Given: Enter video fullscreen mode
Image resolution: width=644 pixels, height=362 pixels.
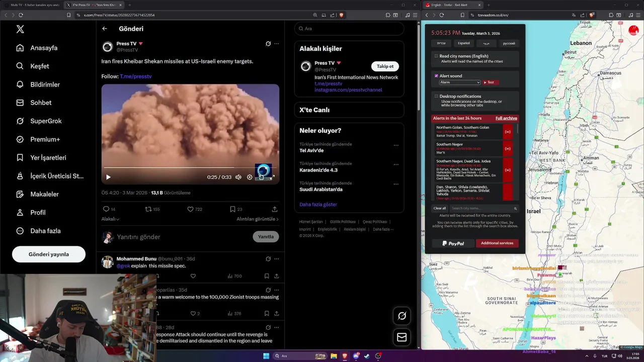Looking at the screenshot, I should [x=272, y=177].
